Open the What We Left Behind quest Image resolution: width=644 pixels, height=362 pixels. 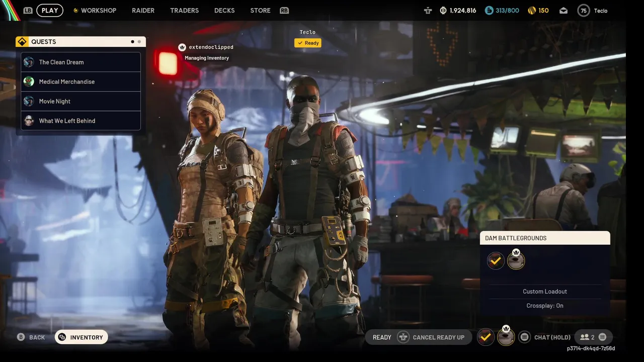tap(80, 121)
